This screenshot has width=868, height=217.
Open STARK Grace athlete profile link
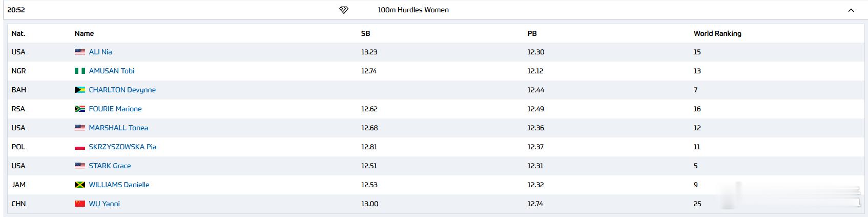coord(110,166)
